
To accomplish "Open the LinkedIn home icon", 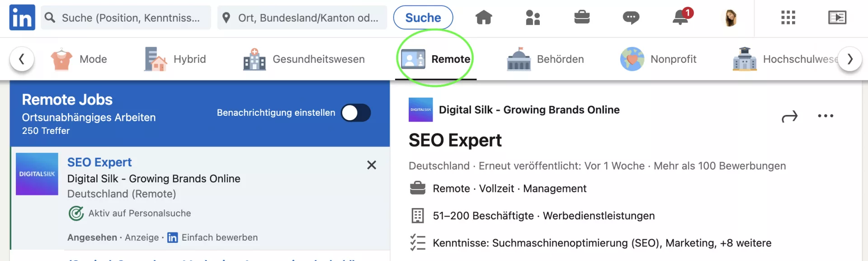I will coord(483,18).
